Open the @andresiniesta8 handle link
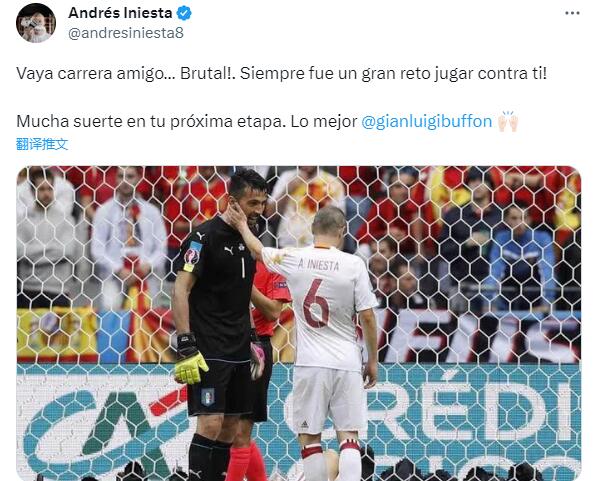This screenshot has width=595, height=481. point(126,33)
